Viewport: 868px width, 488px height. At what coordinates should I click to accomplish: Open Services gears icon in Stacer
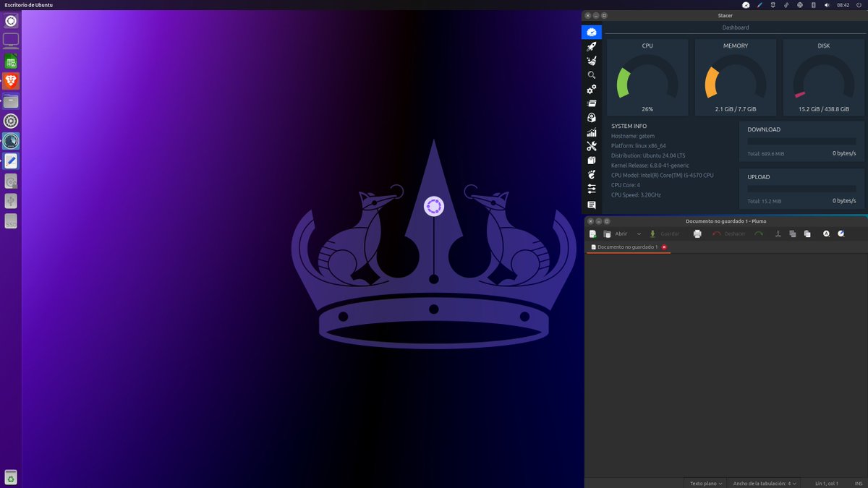pos(592,89)
